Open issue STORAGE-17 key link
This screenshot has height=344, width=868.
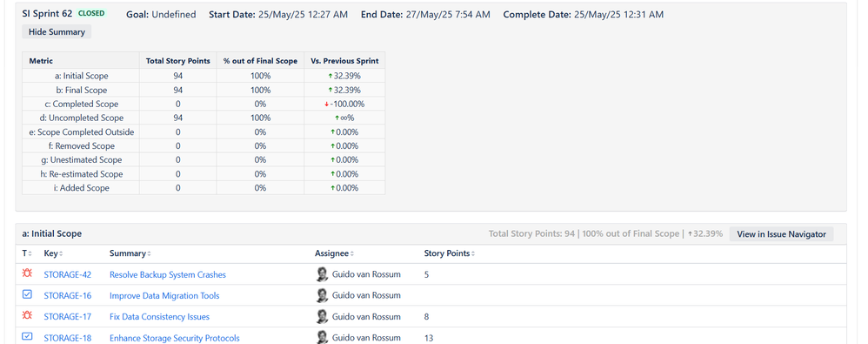click(x=68, y=317)
